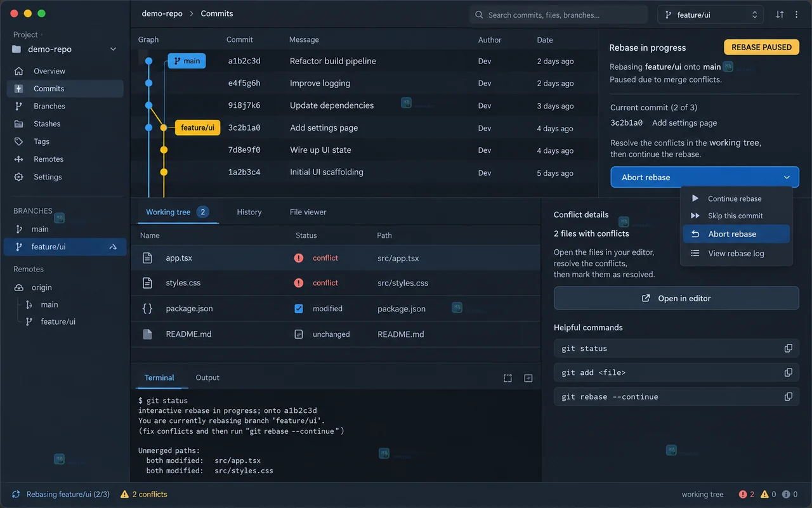Click the feature/ui tag in graph
Image resolution: width=812 pixels, height=508 pixels.
(x=197, y=127)
